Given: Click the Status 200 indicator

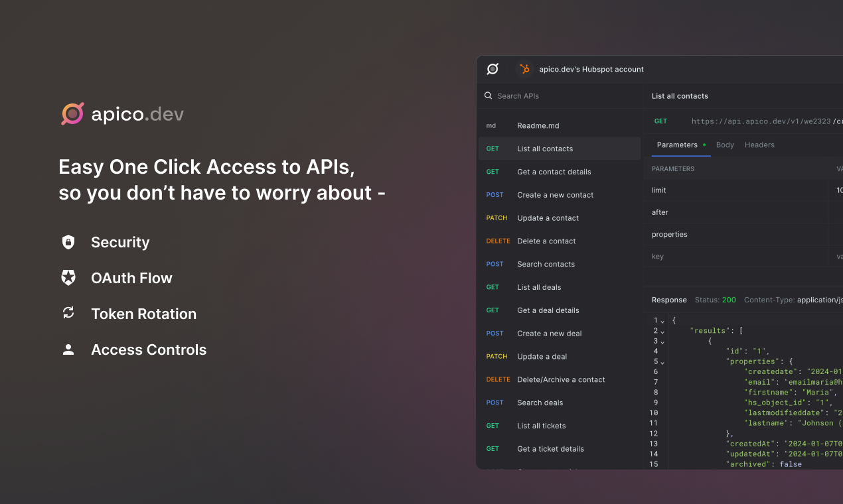Looking at the screenshot, I should pyautogui.click(x=716, y=300).
